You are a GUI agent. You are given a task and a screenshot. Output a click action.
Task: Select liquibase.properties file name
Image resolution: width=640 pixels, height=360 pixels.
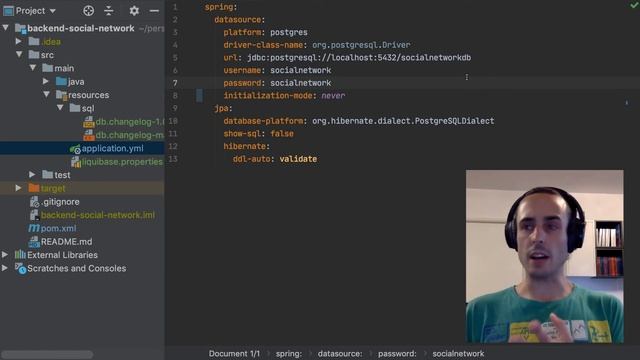(122, 162)
